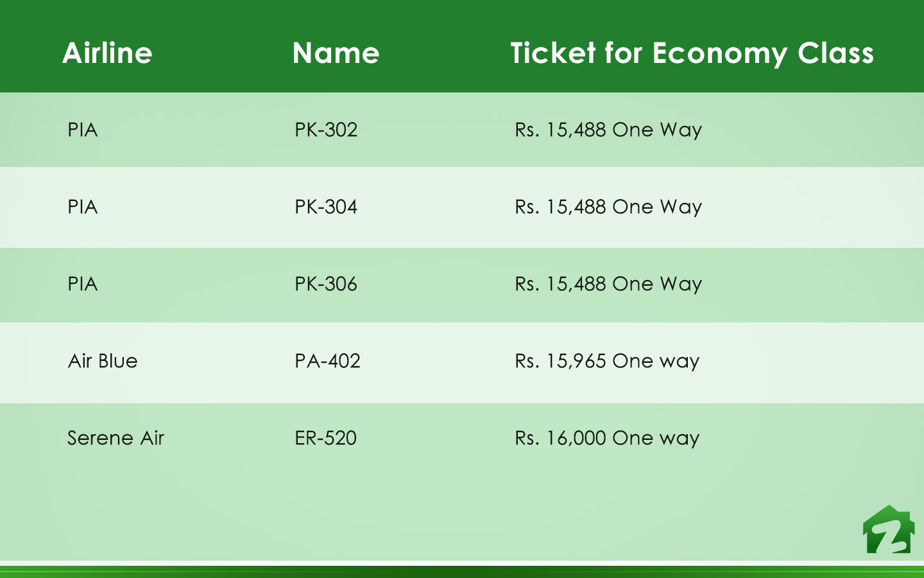The width and height of the screenshot is (924, 578).
Task: Click the PK-304 ticket price cell
Action: tap(608, 207)
